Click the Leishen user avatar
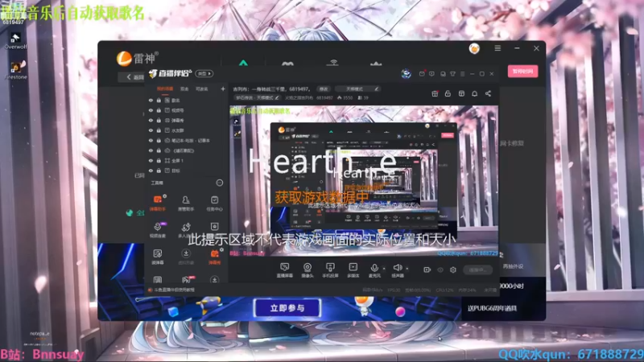The width and height of the screenshot is (644, 362). pyautogui.click(x=474, y=48)
